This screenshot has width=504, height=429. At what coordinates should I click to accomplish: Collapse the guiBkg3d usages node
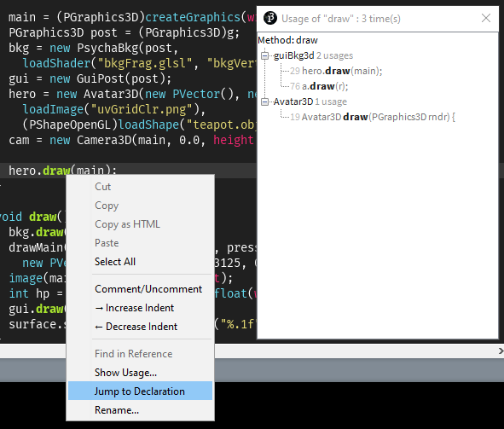264,56
